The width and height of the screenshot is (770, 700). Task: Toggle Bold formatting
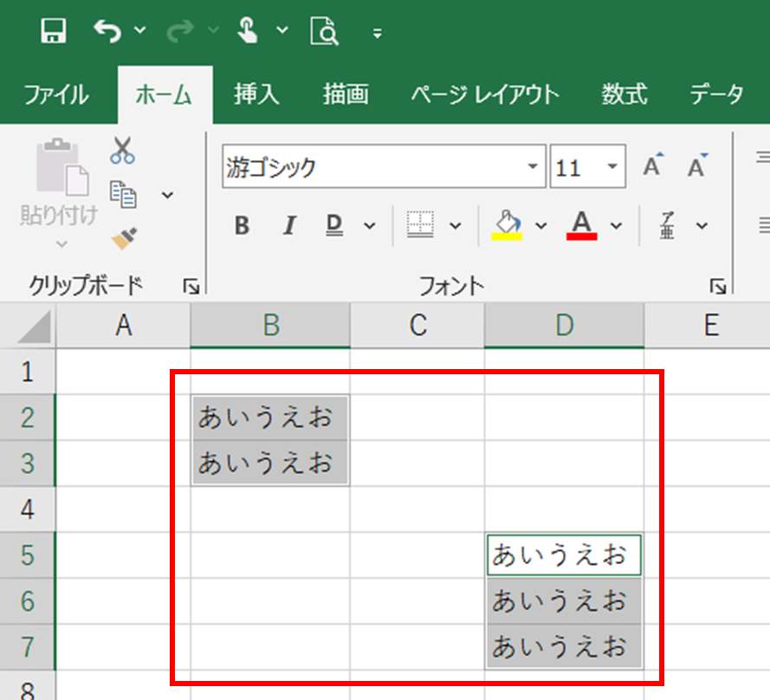click(243, 226)
